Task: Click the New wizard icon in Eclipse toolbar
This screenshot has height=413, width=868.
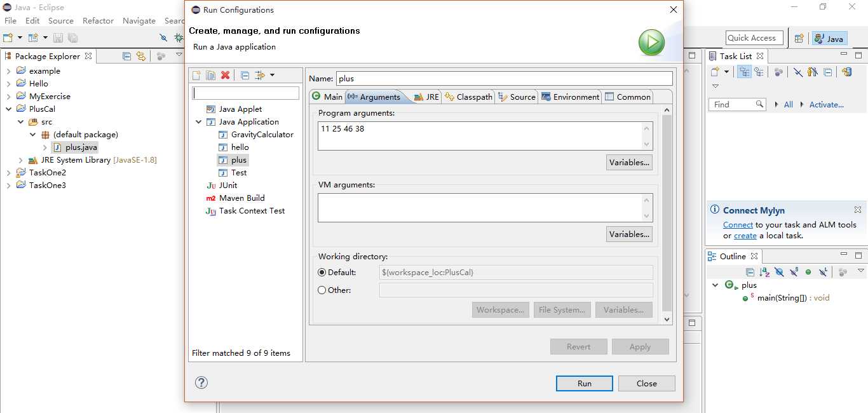Action: 8,38
